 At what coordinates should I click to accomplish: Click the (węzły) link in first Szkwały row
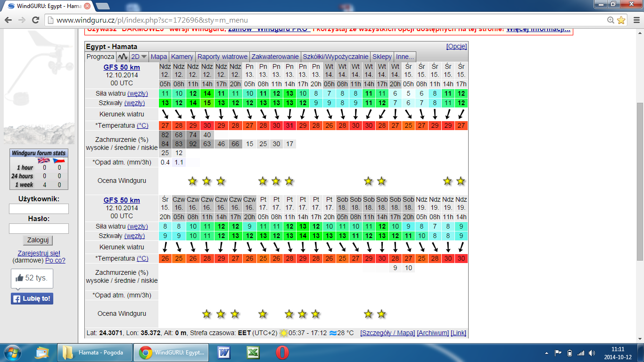(x=135, y=103)
